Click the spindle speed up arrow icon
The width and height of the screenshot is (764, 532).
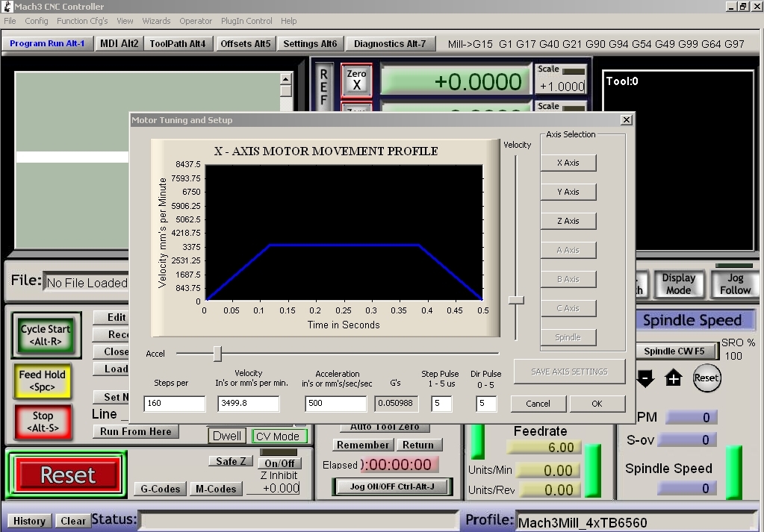click(674, 378)
